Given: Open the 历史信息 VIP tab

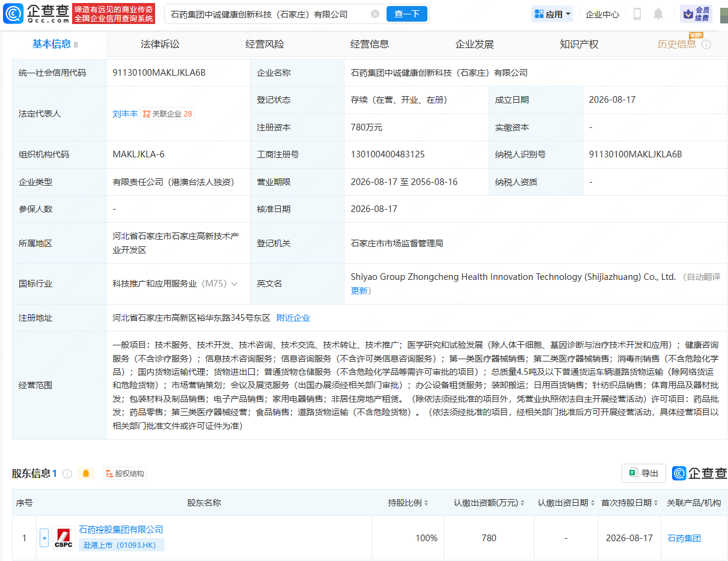Looking at the screenshot, I should tap(677, 44).
